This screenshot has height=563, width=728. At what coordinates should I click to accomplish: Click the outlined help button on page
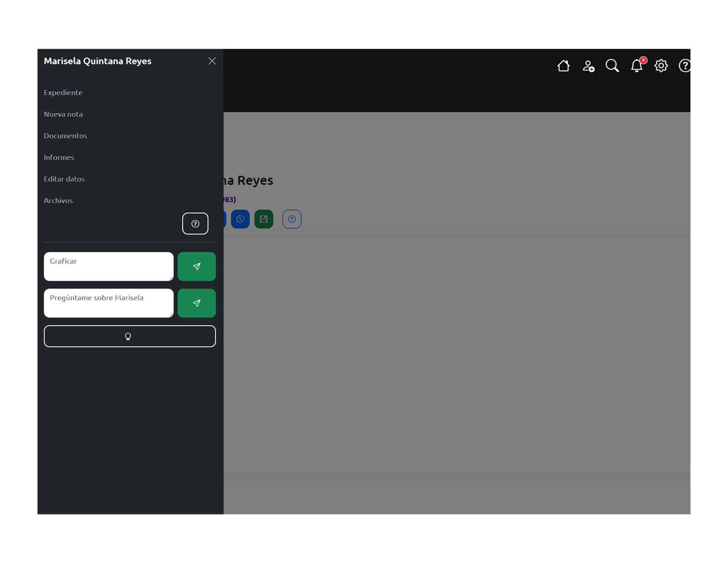tap(292, 219)
